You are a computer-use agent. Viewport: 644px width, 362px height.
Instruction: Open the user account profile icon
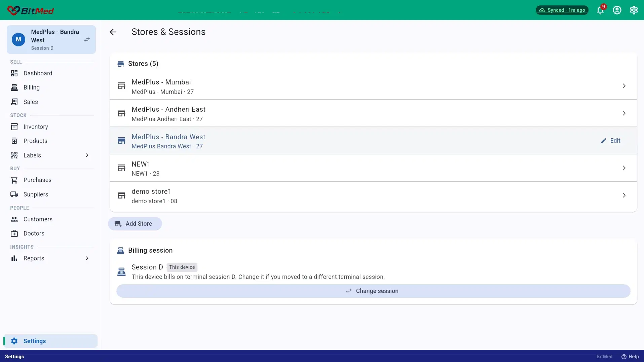tap(617, 10)
